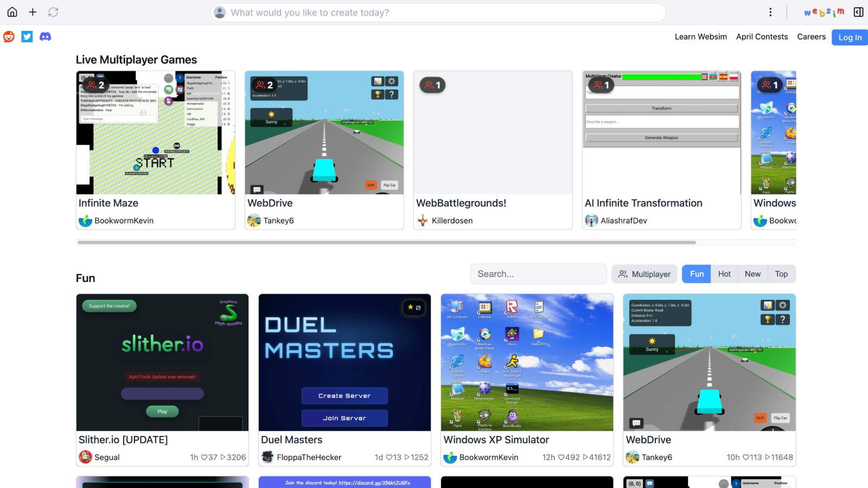Open Duel Masters thumbnail
Viewport: 868px width, 488px height.
[345, 362]
